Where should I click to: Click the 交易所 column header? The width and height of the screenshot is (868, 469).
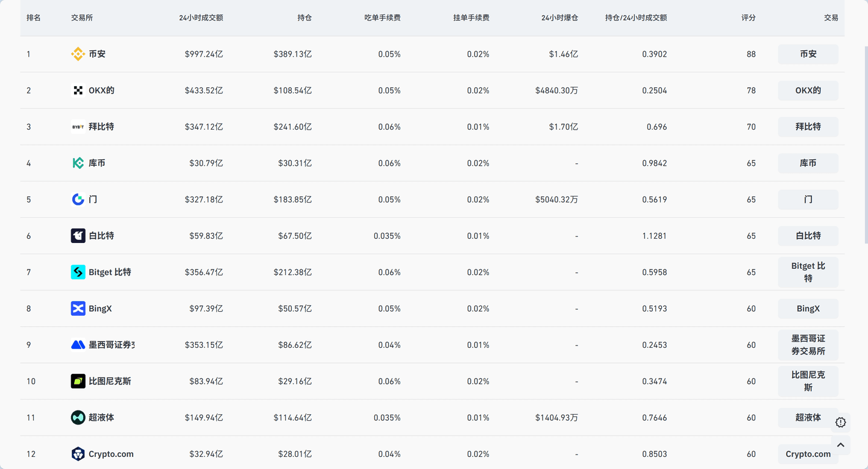82,18
